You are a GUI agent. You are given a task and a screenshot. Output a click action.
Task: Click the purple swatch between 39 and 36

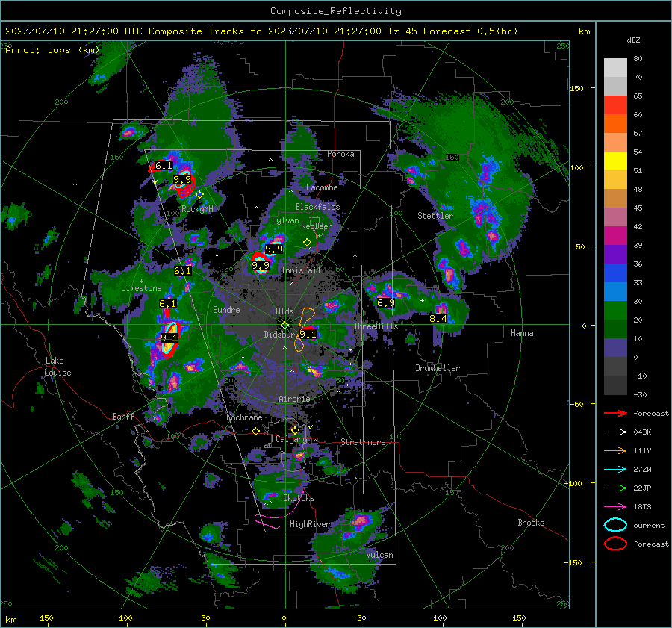tap(615, 255)
